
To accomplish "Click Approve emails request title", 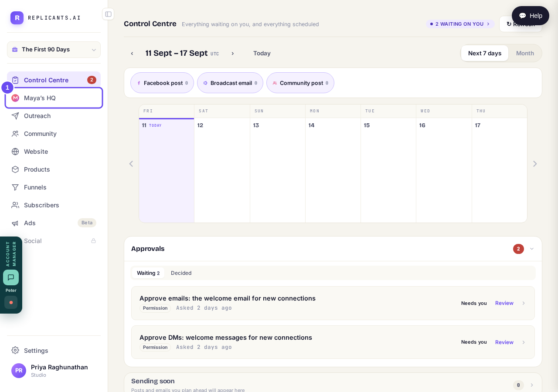I will click(x=228, y=298).
